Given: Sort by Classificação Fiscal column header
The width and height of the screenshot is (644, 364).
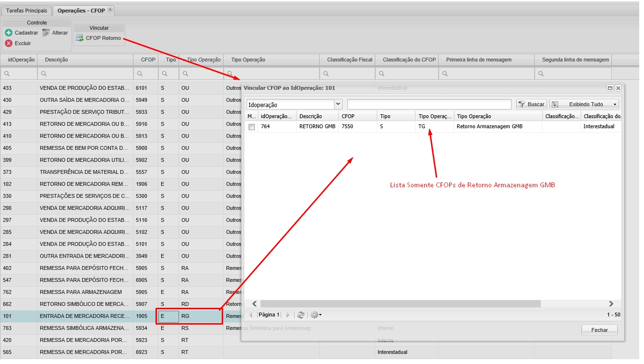Looking at the screenshot, I should point(347,60).
